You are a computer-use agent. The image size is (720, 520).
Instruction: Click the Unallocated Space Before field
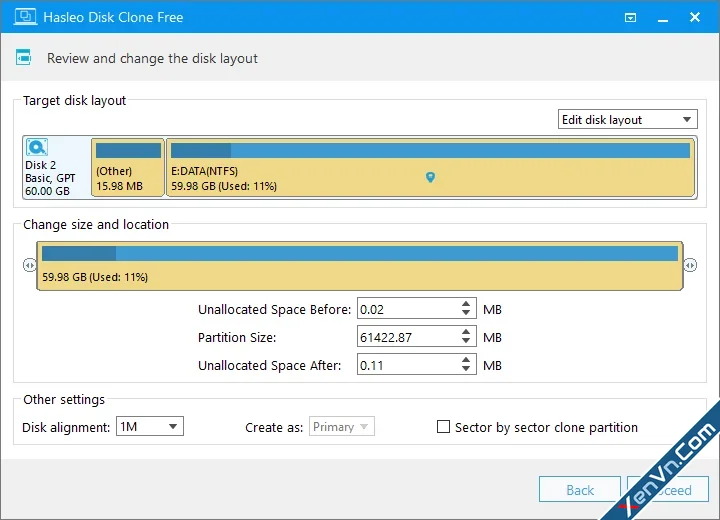(x=409, y=309)
